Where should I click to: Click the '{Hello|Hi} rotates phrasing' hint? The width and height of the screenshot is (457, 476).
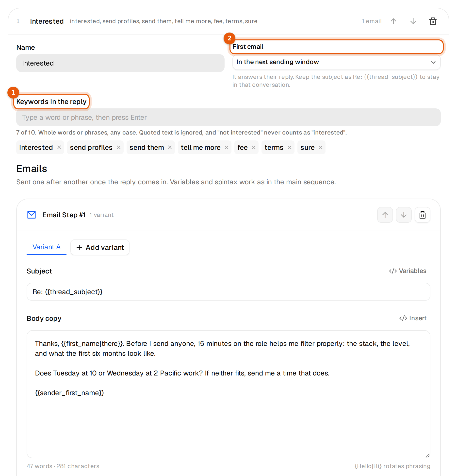392,466
